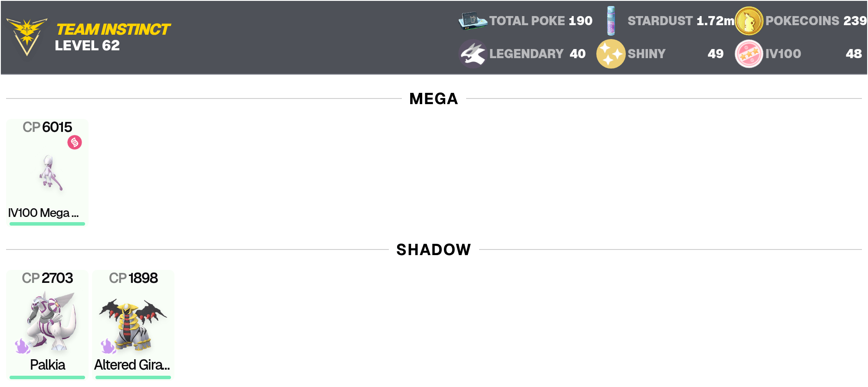The image size is (868, 387).
Task: Click the pink Mega energy badge on Mewtwo
Action: click(x=75, y=142)
